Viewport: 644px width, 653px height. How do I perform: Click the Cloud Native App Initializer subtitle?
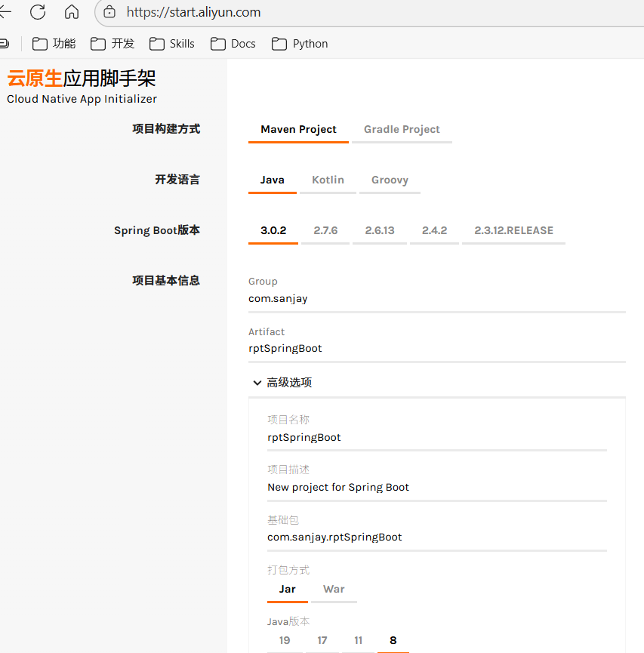pyautogui.click(x=82, y=99)
